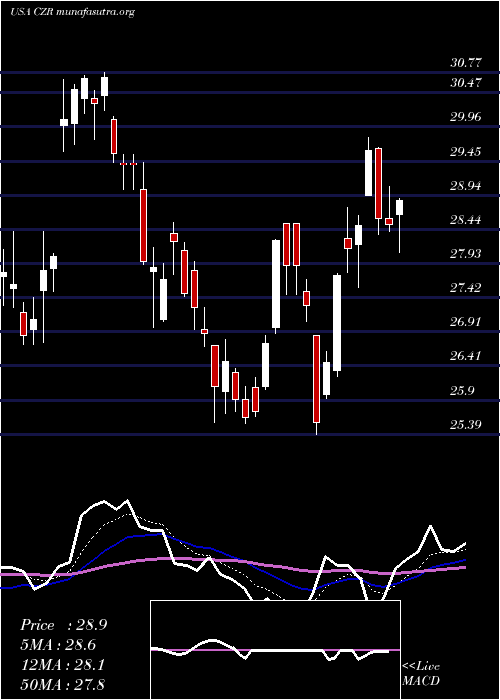This screenshot has height=700, width=500.
Task: Select the 30.47 price level label
Action: [x=466, y=83]
